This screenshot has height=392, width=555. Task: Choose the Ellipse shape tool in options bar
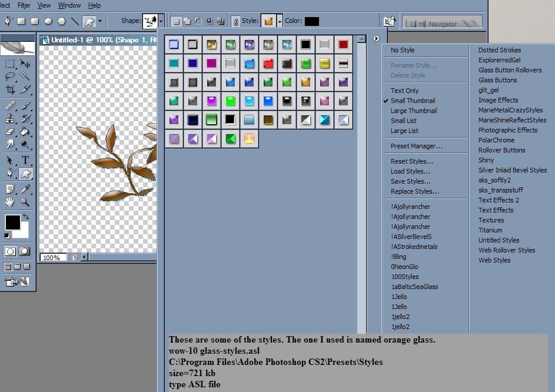pyautogui.click(x=48, y=21)
